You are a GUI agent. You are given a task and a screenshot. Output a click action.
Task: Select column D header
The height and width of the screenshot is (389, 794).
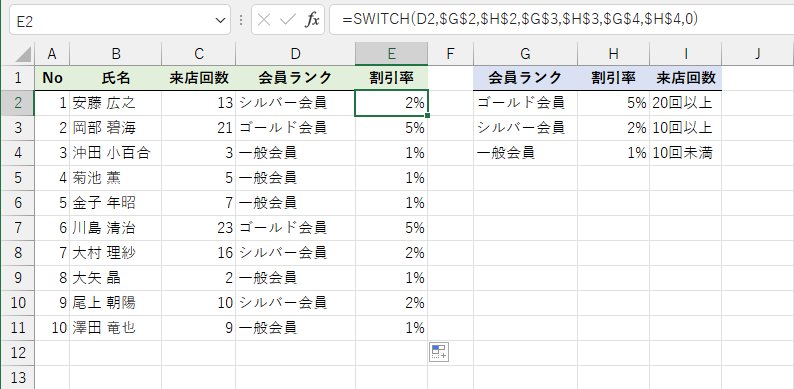pos(295,54)
